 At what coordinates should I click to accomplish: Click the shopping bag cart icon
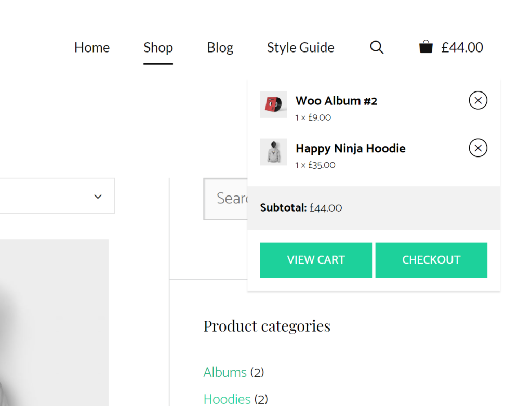point(426,47)
